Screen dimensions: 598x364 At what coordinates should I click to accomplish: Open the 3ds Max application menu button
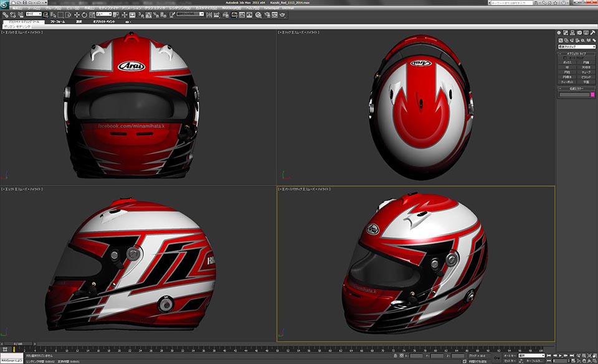[4, 5]
